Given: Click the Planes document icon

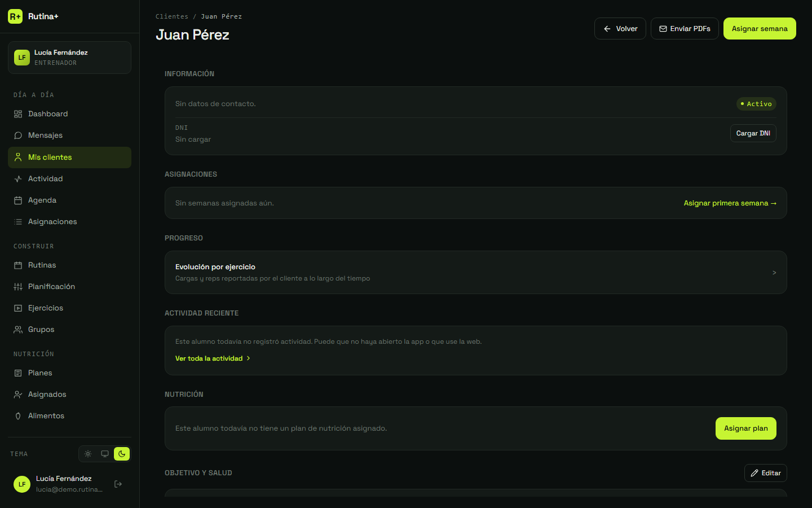Looking at the screenshot, I should click(18, 373).
